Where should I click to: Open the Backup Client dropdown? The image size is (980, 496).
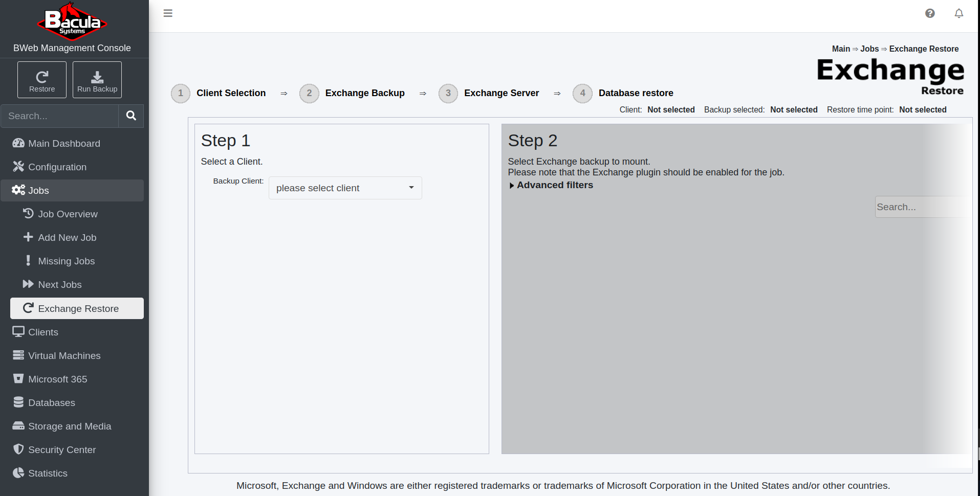click(345, 188)
